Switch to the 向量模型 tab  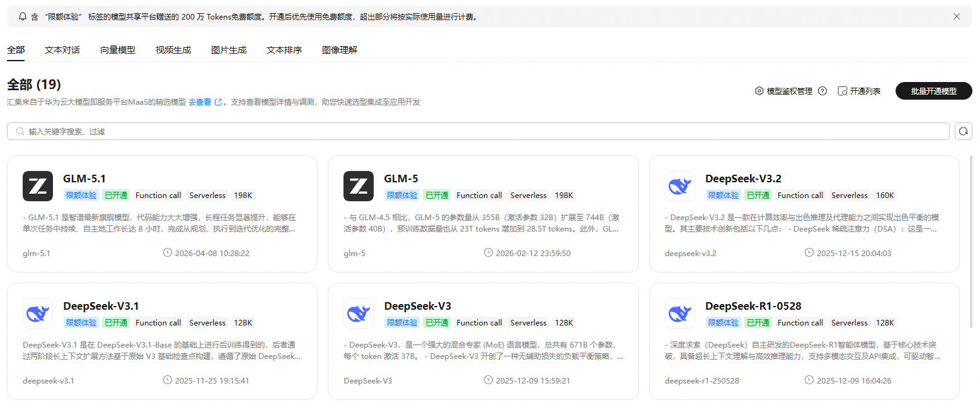click(118, 50)
